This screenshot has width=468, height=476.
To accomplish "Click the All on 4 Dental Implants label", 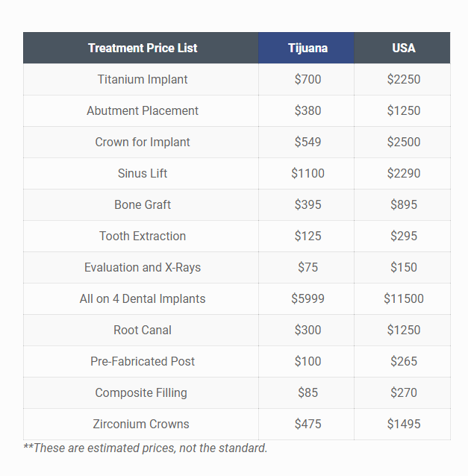I will tap(143, 298).
